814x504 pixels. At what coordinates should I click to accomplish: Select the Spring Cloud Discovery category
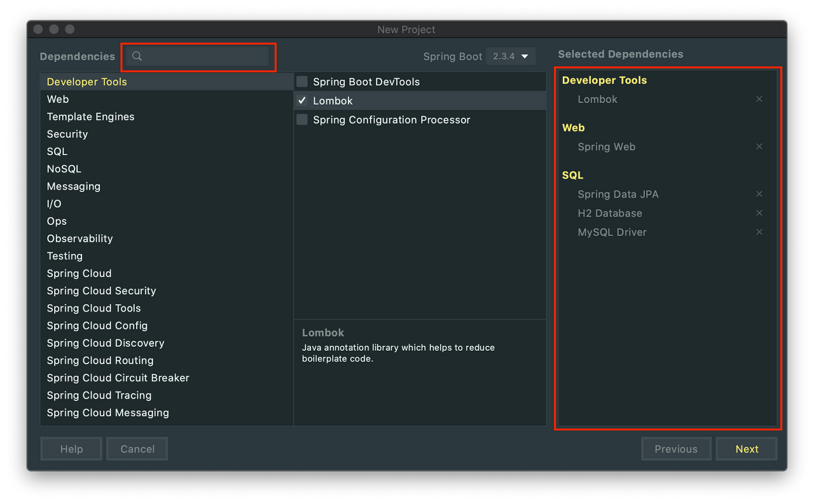tap(167, 343)
